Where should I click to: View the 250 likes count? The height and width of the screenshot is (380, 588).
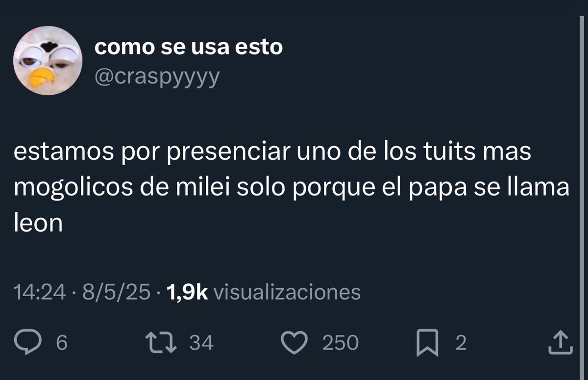point(340,343)
